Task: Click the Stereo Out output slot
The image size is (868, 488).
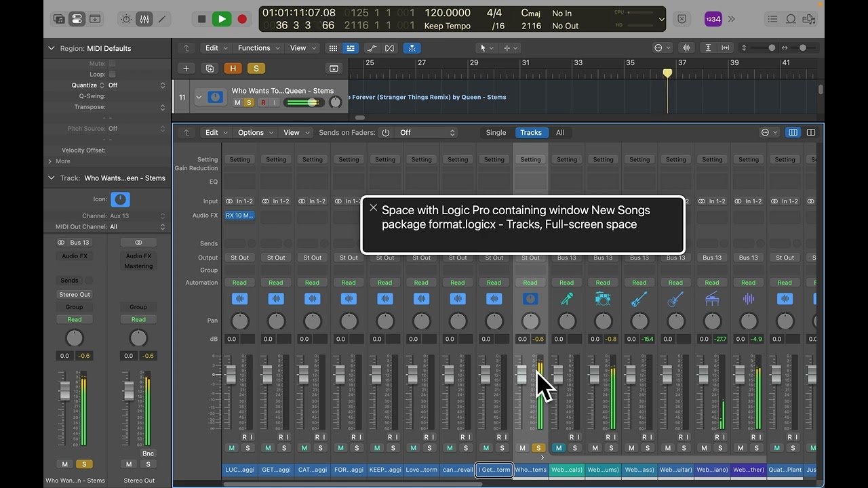Action: point(75,295)
